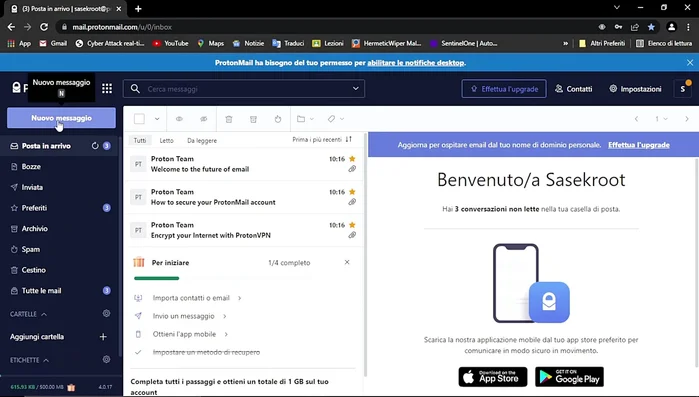Open Impostazioni settings
Viewport: 699px width, 397px height.
coord(635,89)
